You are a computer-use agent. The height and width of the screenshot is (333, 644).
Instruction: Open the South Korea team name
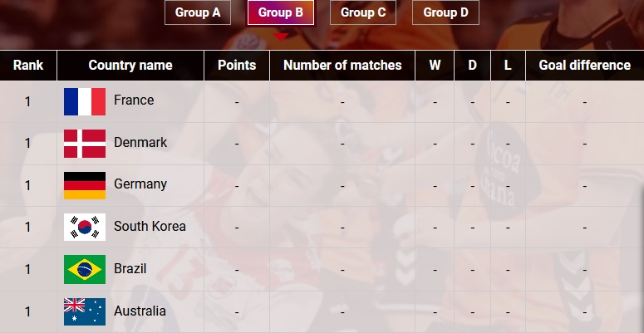(x=150, y=226)
